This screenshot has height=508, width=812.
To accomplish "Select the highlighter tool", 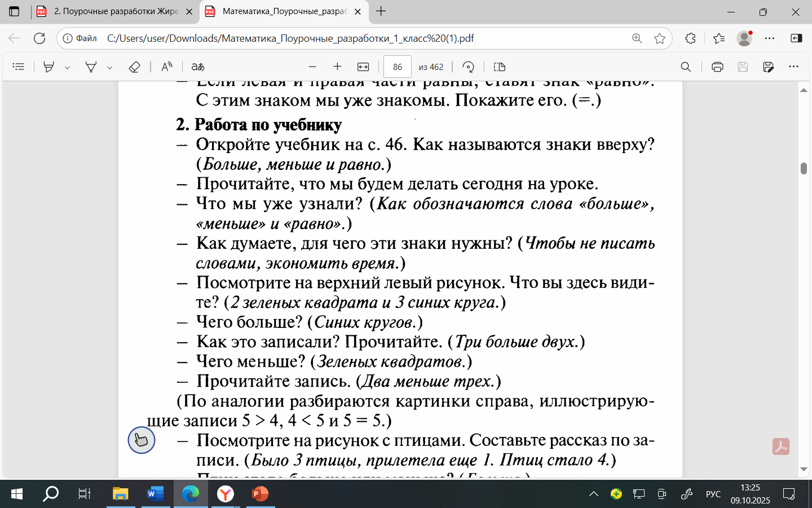I will click(49, 67).
